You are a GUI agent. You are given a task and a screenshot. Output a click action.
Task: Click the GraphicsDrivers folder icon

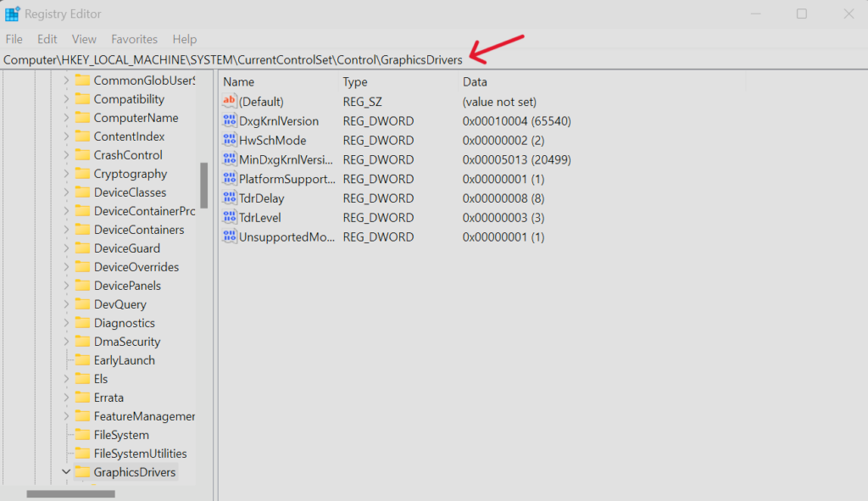(x=82, y=472)
